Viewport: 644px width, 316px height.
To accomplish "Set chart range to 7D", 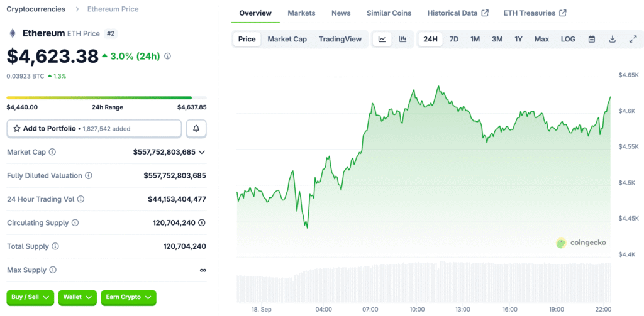I will (x=454, y=40).
